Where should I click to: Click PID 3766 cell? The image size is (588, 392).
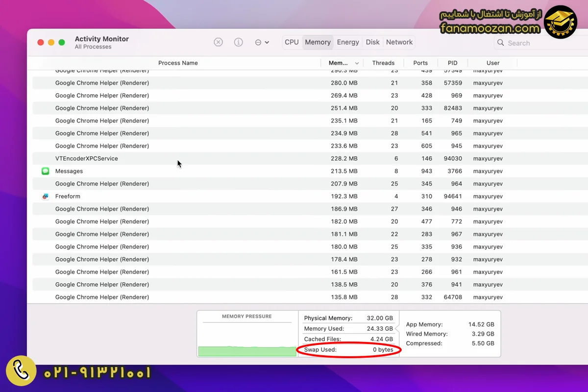tap(455, 171)
